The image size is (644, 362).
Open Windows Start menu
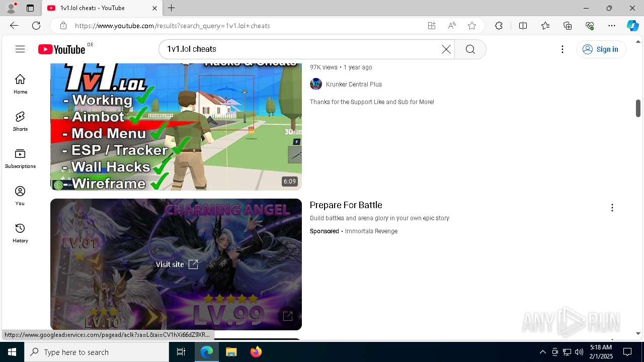[x=12, y=352]
